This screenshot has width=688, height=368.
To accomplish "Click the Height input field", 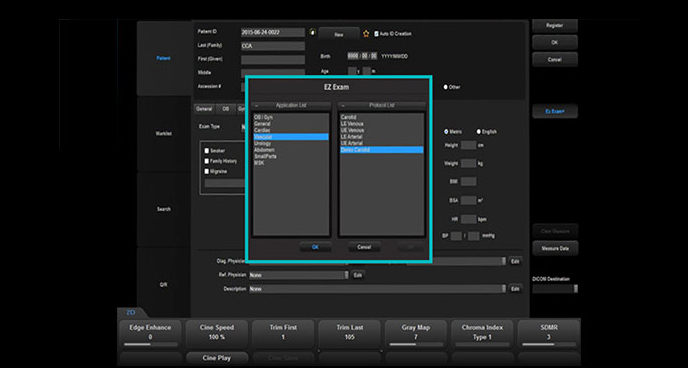I will pos(468,145).
